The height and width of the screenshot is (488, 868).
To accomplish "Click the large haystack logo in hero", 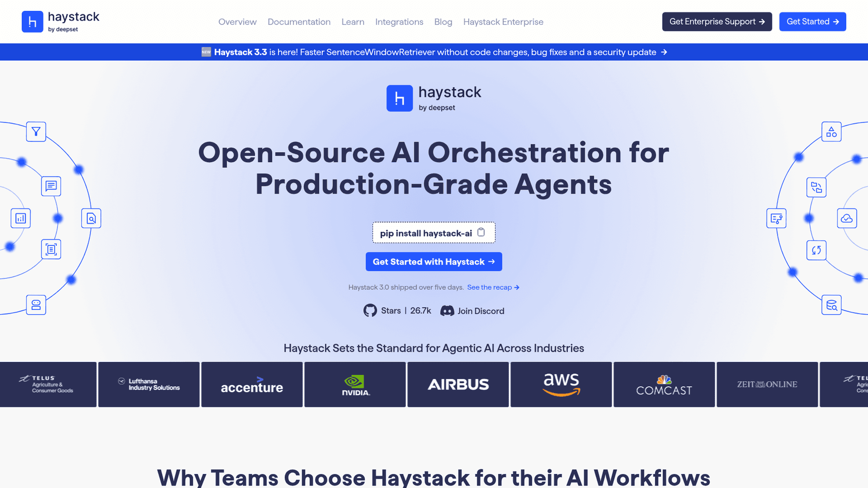I will click(x=433, y=98).
